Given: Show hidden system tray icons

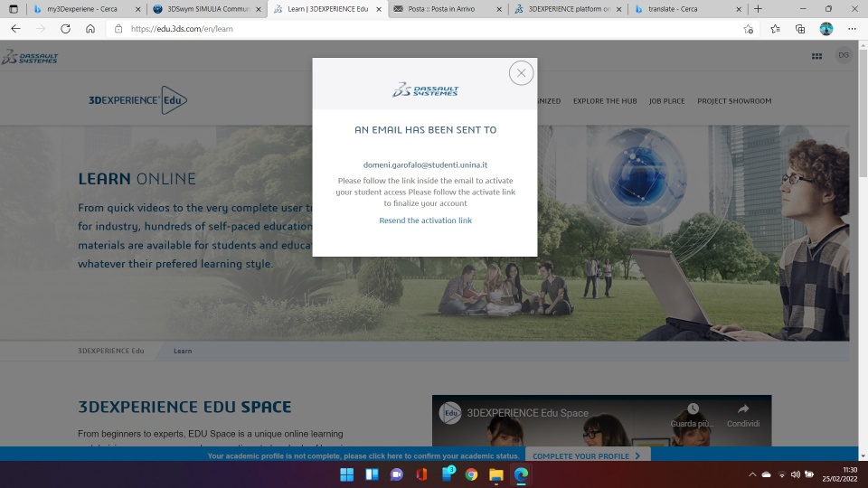Looking at the screenshot, I should pyautogui.click(x=752, y=474).
